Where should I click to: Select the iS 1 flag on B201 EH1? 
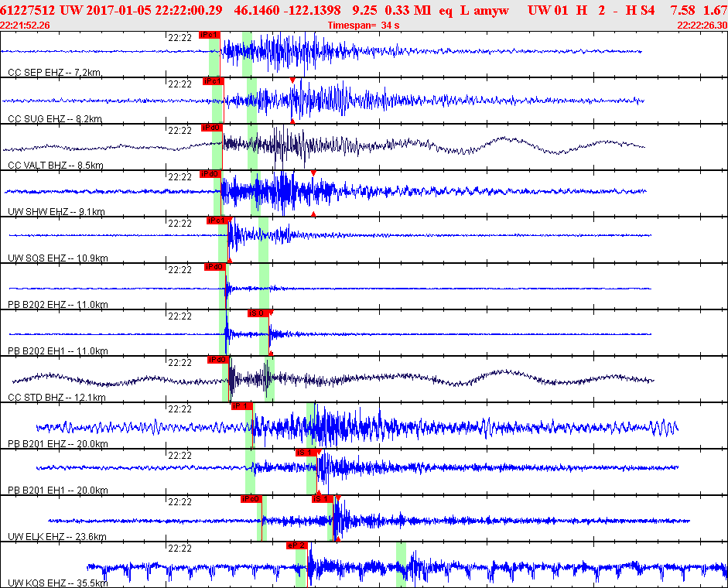(x=306, y=453)
